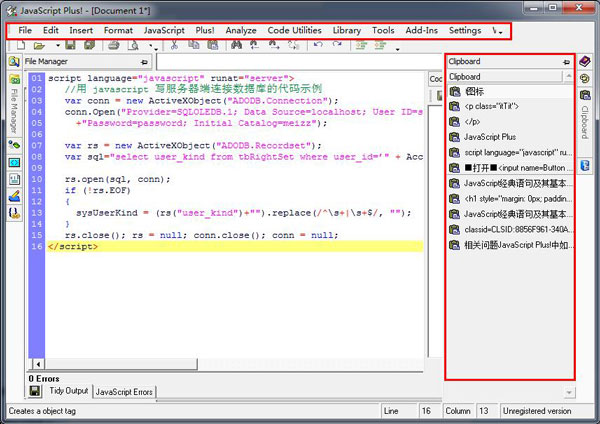Switch to the Tidy Output tab
The width and height of the screenshot is (600, 424).
68,391
